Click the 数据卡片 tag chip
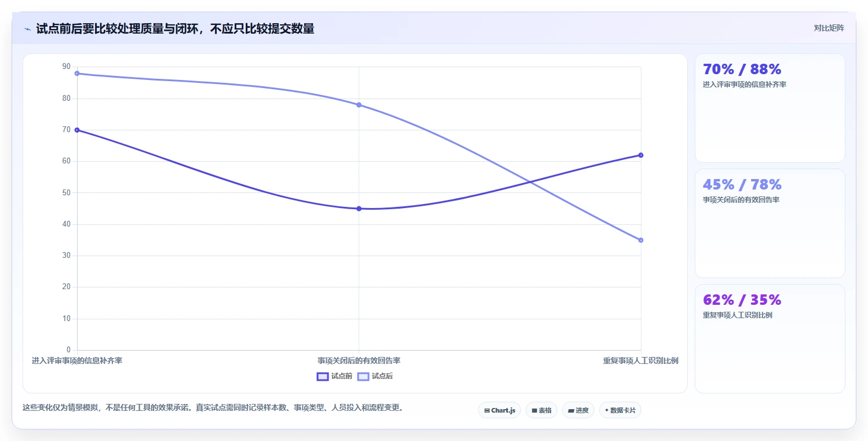Image resolution: width=868 pixels, height=441 pixels. click(x=620, y=410)
